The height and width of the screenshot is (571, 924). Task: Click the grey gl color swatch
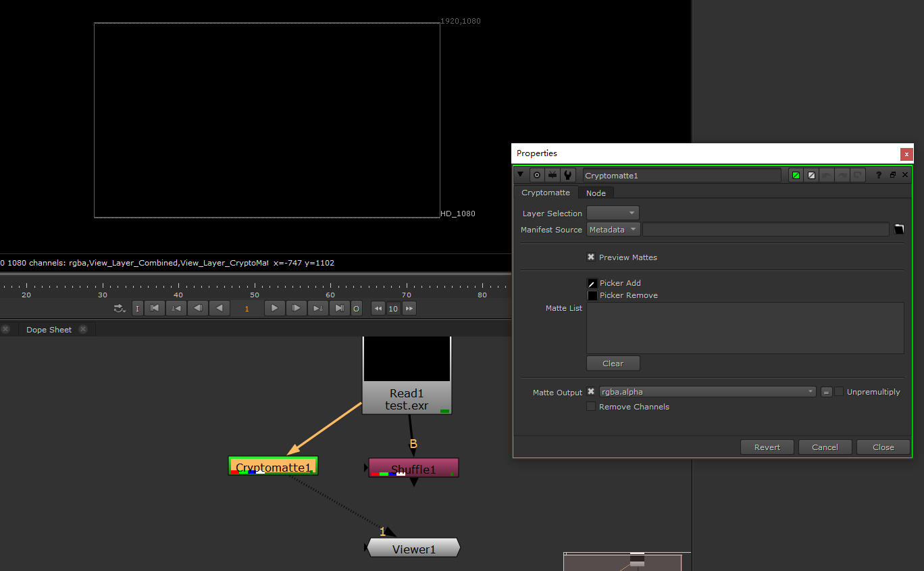pos(812,175)
